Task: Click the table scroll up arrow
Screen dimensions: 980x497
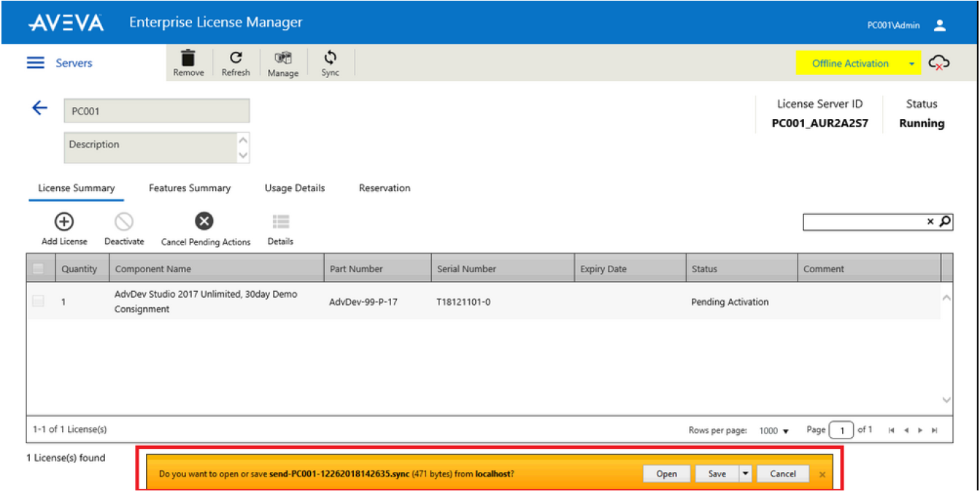Action: [x=946, y=298]
